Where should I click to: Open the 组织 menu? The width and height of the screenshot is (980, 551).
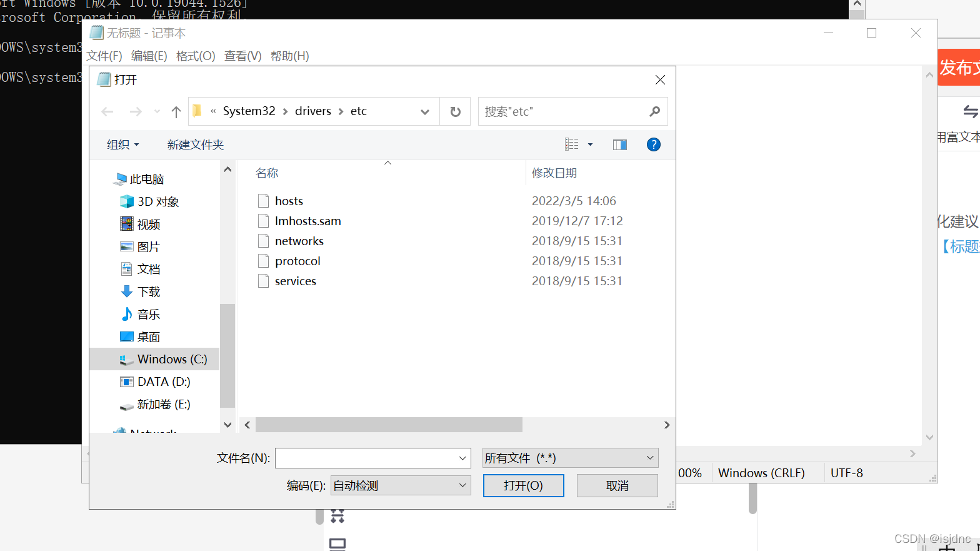123,144
